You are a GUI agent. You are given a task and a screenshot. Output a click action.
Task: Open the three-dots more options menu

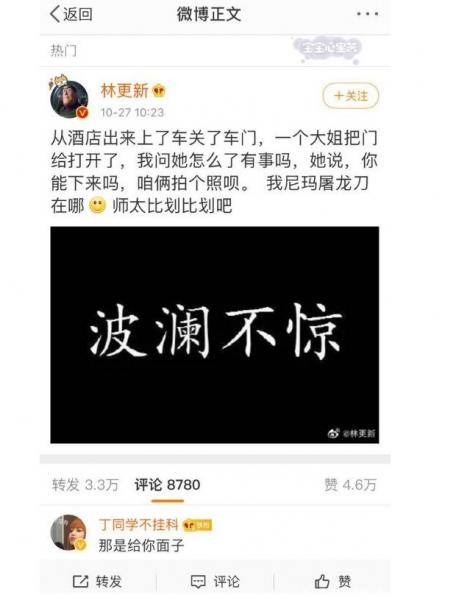pyautogui.click(x=368, y=14)
